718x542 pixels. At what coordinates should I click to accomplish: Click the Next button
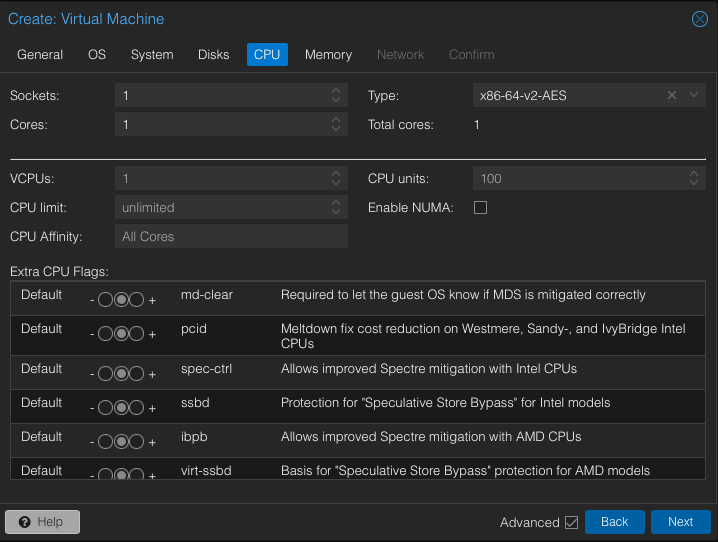point(680,522)
